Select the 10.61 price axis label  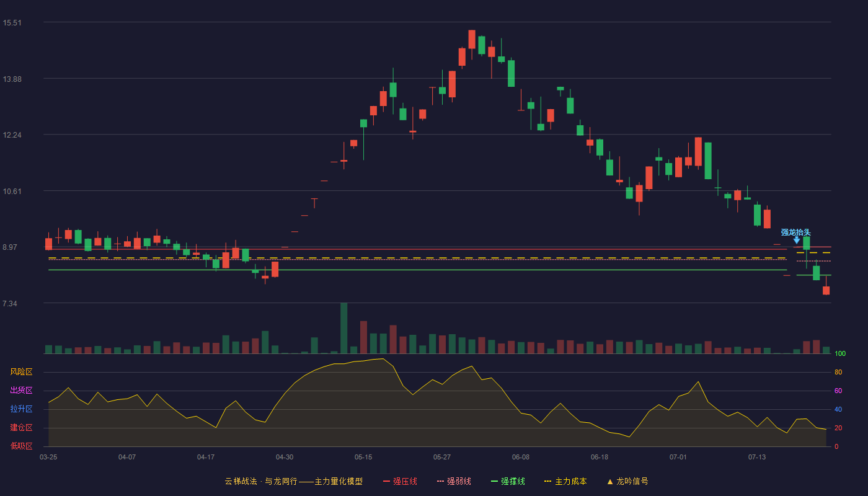coord(12,192)
